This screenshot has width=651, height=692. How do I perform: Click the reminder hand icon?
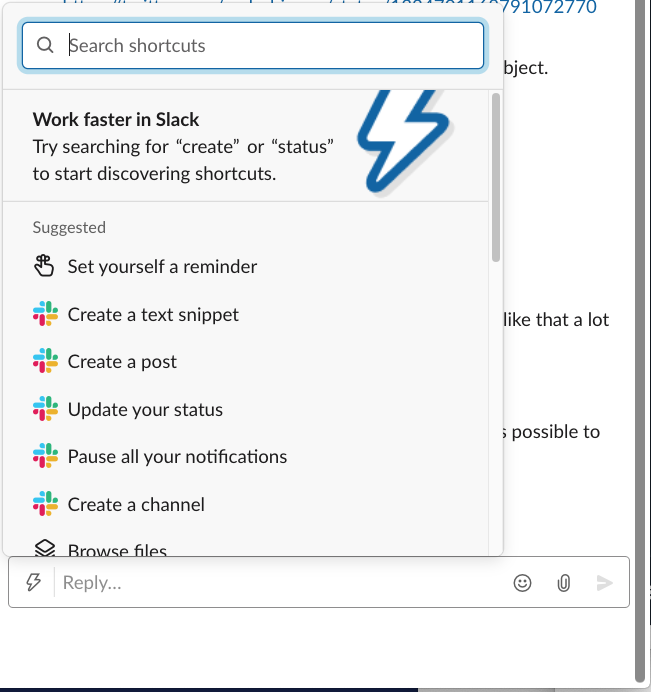point(44,266)
